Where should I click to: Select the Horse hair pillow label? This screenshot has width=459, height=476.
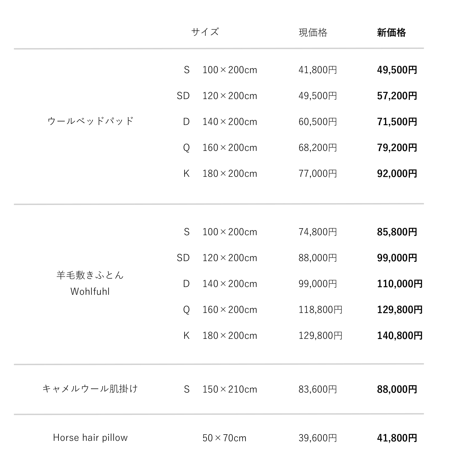click(x=90, y=438)
